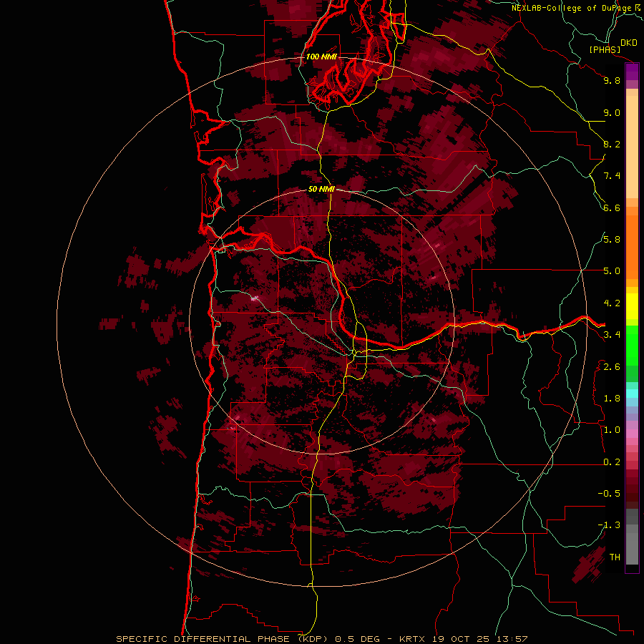Click the 50 NMI range ring label
The width and height of the screenshot is (644, 644).
point(321,190)
